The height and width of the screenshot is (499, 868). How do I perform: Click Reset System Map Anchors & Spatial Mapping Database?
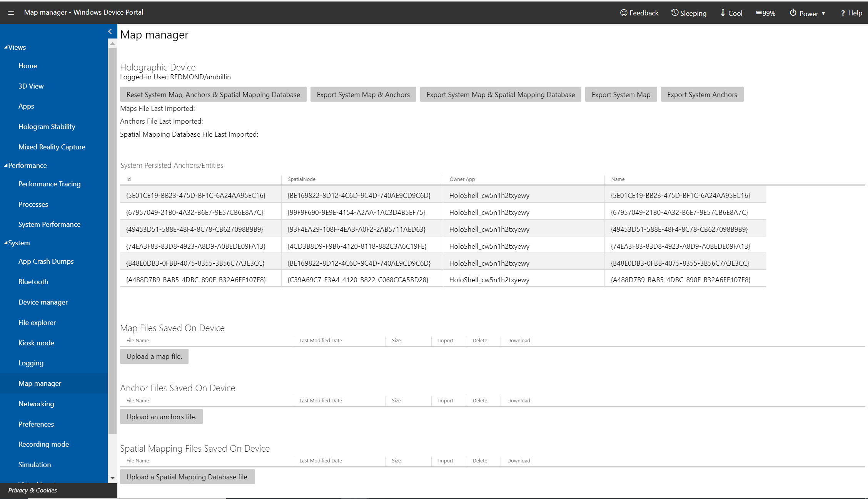214,94
